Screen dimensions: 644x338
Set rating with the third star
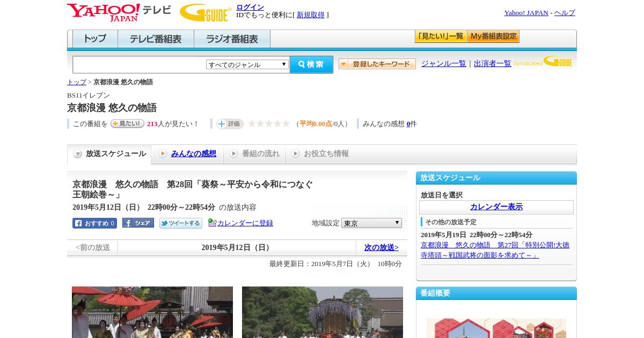[x=269, y=123]
